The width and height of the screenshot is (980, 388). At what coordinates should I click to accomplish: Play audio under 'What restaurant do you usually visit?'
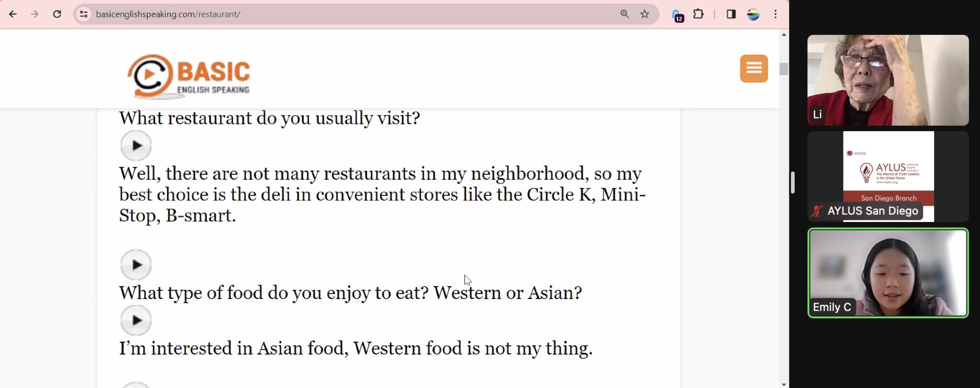tap(136, 145)
